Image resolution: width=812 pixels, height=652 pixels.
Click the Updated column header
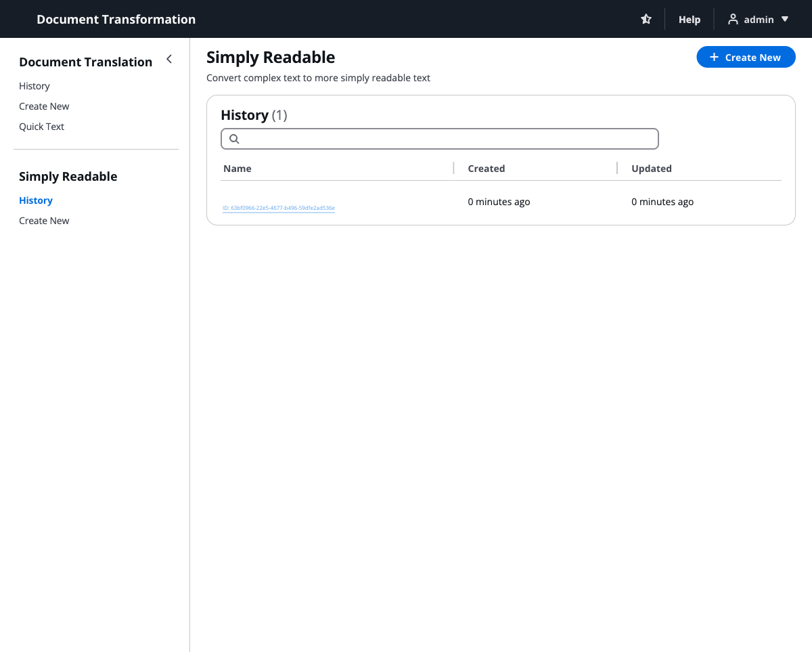[x=651, y=169]
